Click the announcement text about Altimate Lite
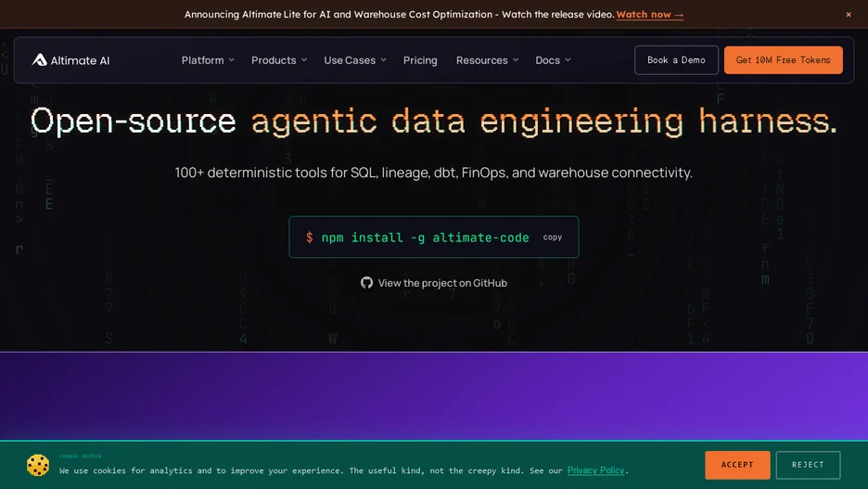 pos(399,15)
